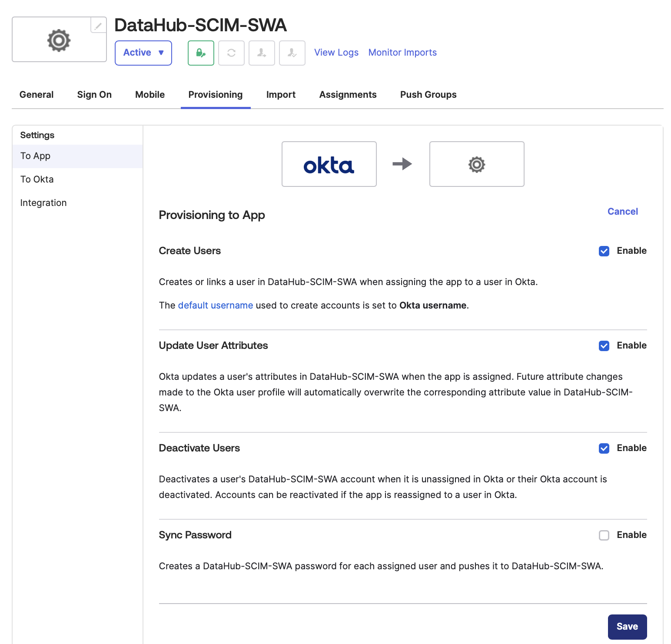The width and height of the screenshot is (671, 644).
Task: Enable the Sync Password checkbox
Action: (604, 535)
